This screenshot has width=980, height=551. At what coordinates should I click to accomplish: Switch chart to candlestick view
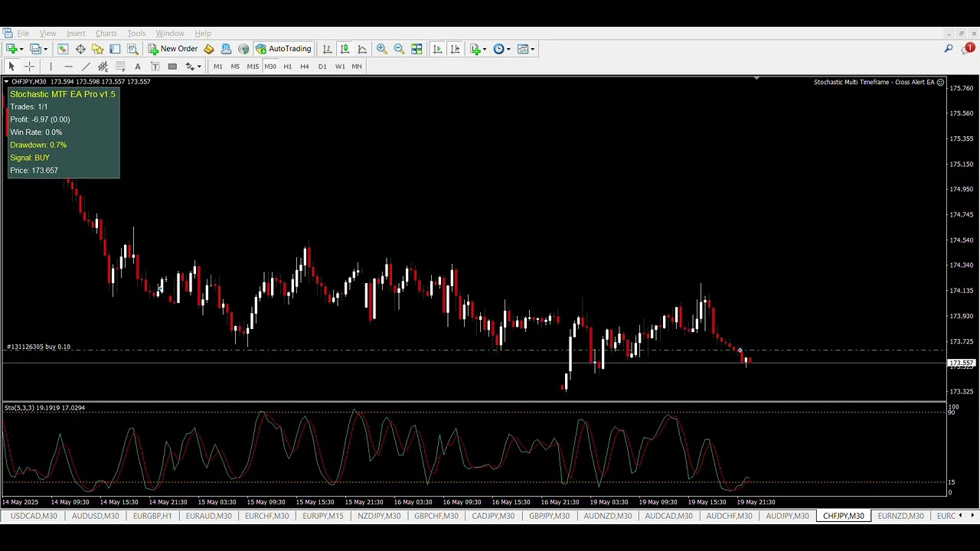click(345, 49)
